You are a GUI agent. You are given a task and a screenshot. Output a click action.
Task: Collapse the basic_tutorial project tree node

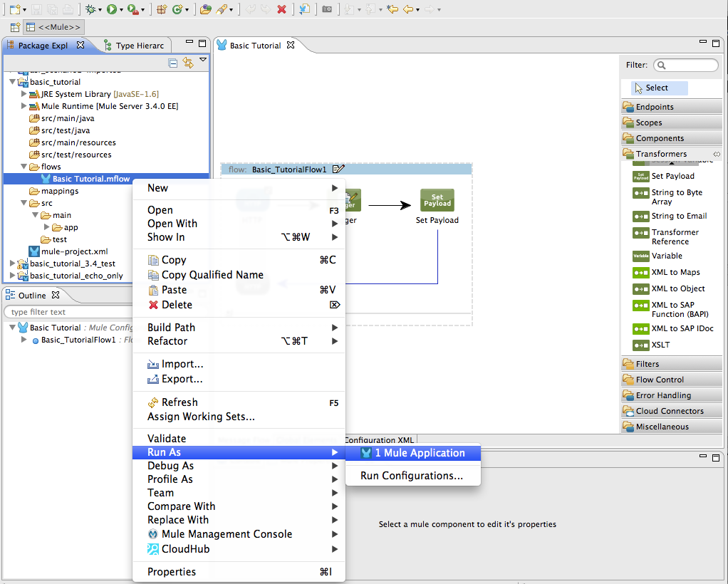(x=12, y=82)
